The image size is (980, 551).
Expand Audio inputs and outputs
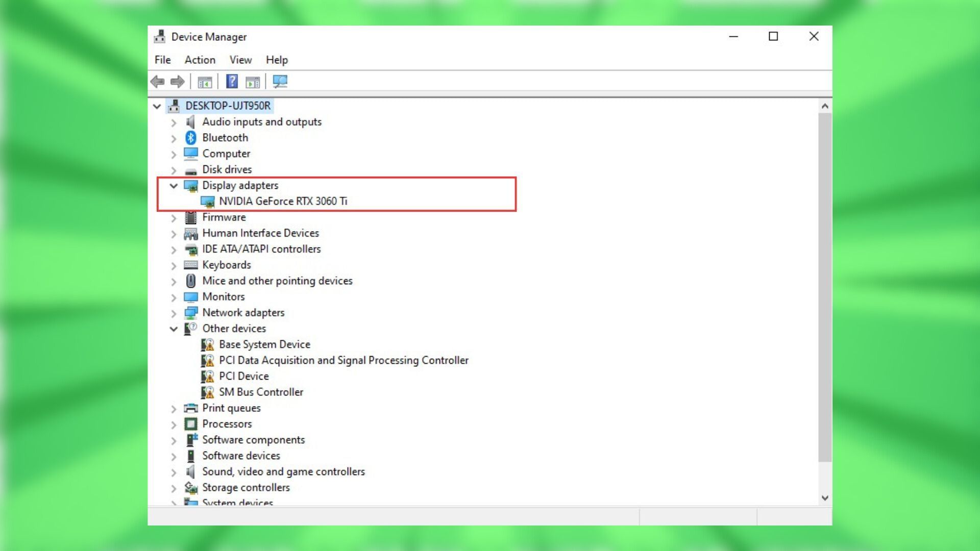174,122
